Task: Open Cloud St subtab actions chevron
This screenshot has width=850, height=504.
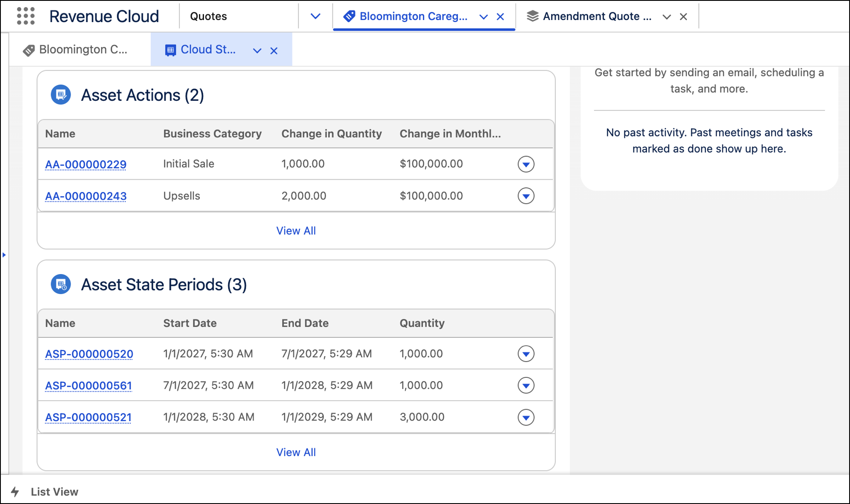Action: click(257, 51)
